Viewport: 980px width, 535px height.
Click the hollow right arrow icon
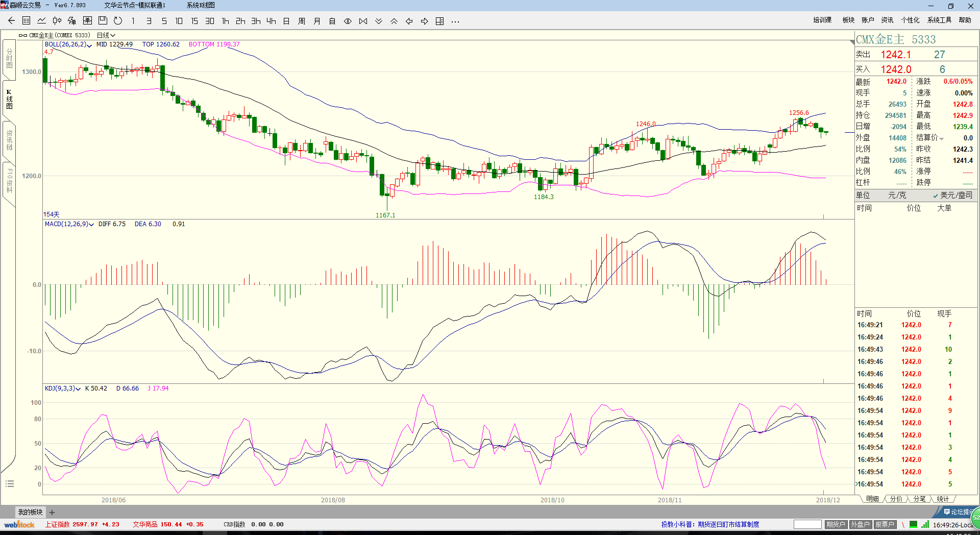click(x=424, y=21)
